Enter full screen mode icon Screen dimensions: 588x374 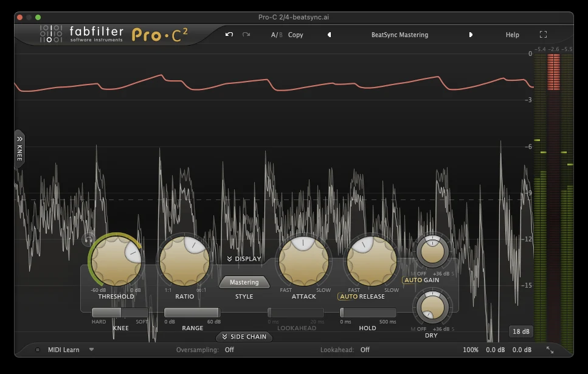click(x=543, y=35)
